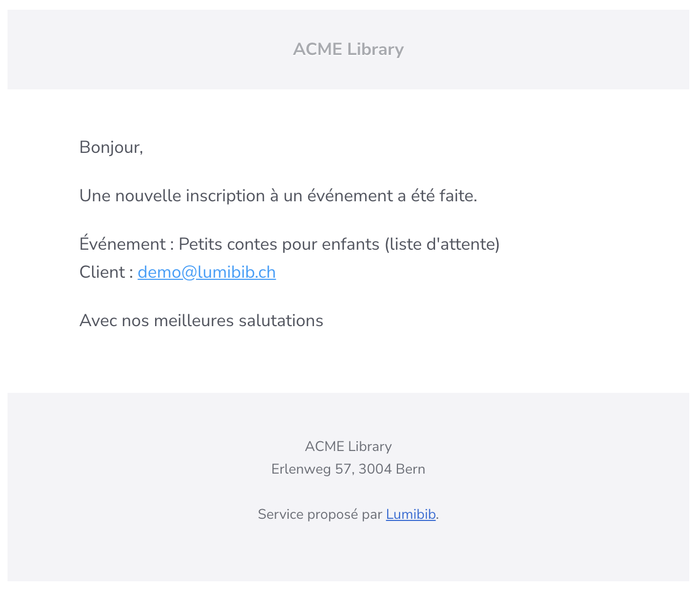The image size is (700, 592).
Task: Click the "Client :" field label
Action: coord(106,272)
